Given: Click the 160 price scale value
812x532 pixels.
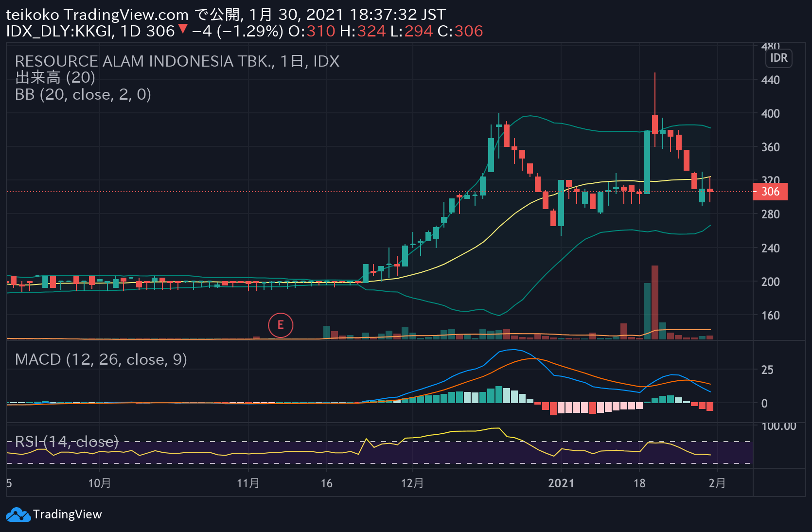Looking at the screenshot, I should point(770,316).
